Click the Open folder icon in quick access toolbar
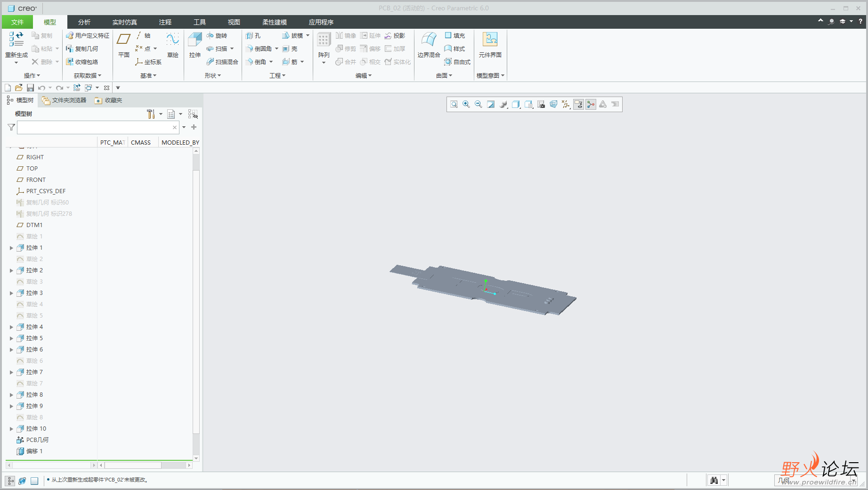868x490 pixels. pos(19,88)
